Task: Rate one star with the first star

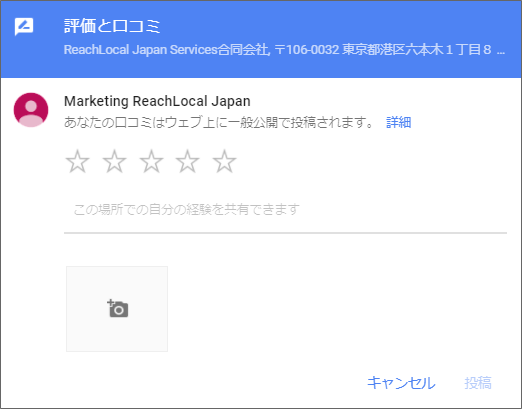Action: tap(78, 162)
